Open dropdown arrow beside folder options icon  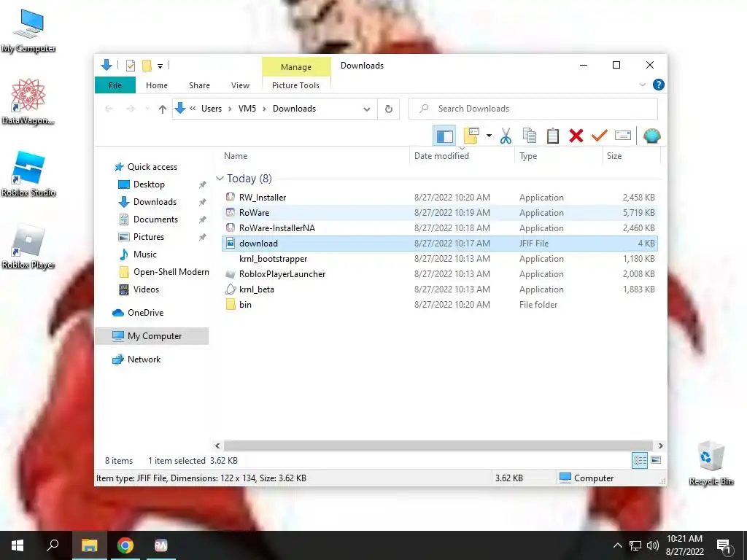(x=489, y=136)
